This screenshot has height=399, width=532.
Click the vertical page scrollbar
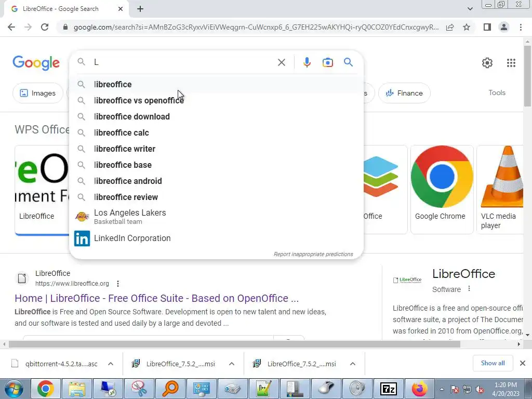point(527,75)
